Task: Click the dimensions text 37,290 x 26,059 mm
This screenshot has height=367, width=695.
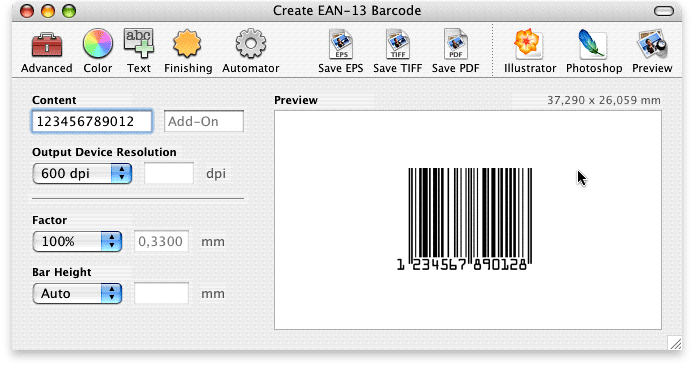Action: (604, 100)
